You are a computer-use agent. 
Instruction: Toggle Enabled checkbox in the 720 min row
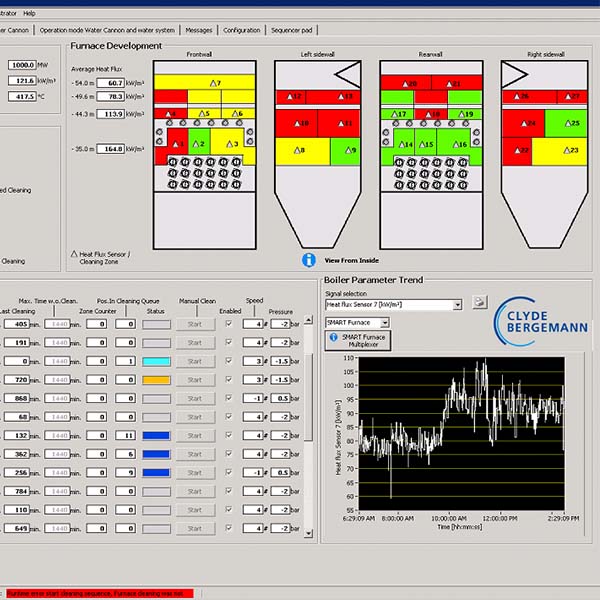pyautogui.click(x=229, y=379)
